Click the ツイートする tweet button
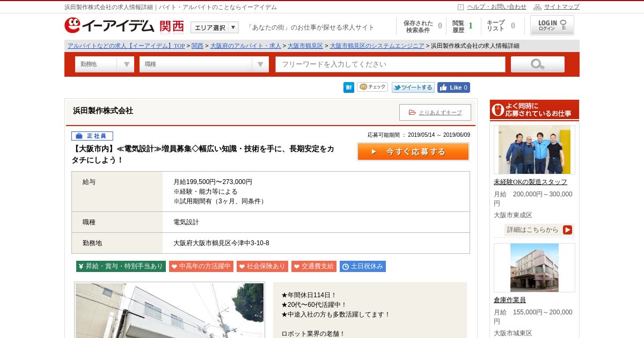Viewport: 644px width, 338px height. click(413, 87)
